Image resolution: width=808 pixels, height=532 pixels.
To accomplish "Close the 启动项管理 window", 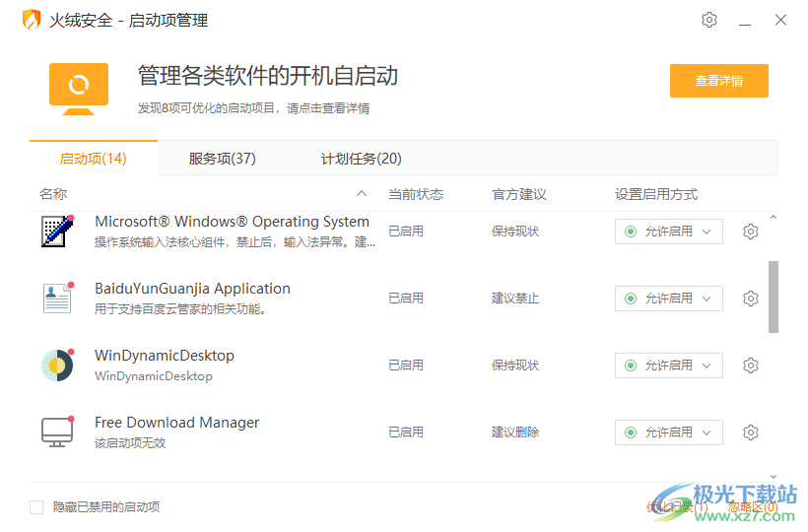I will point(780,20).
